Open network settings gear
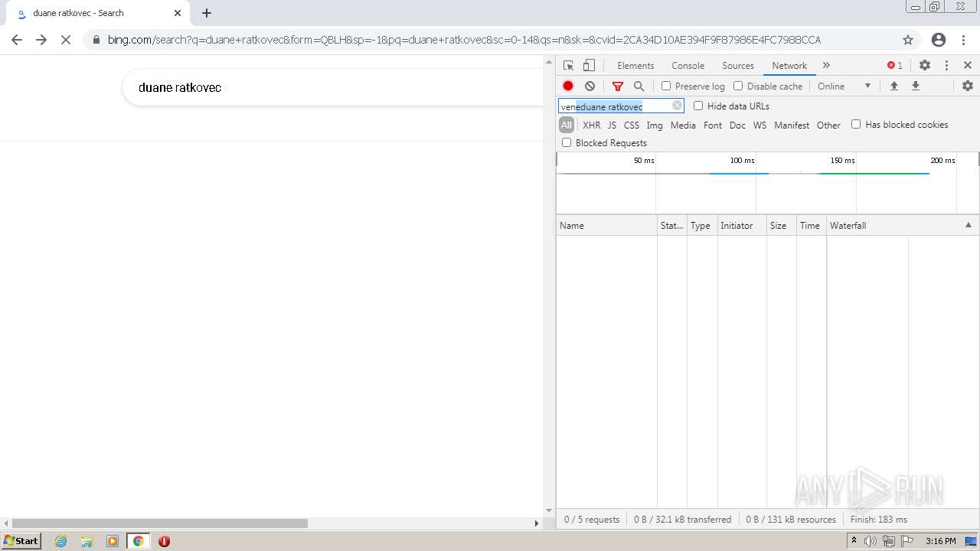Image resolution: width=980 pixels, height=551 pixels. (968, 86)
